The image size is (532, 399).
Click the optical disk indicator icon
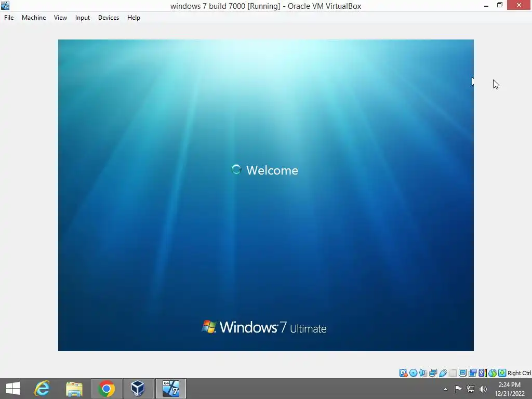pos(413,373)
